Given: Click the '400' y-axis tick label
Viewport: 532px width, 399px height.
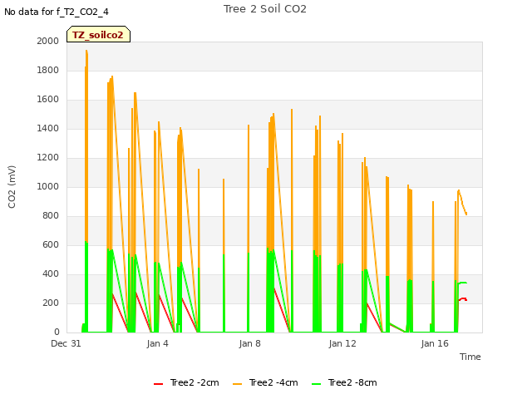Looking at the screenshot, I should (51, 273).
